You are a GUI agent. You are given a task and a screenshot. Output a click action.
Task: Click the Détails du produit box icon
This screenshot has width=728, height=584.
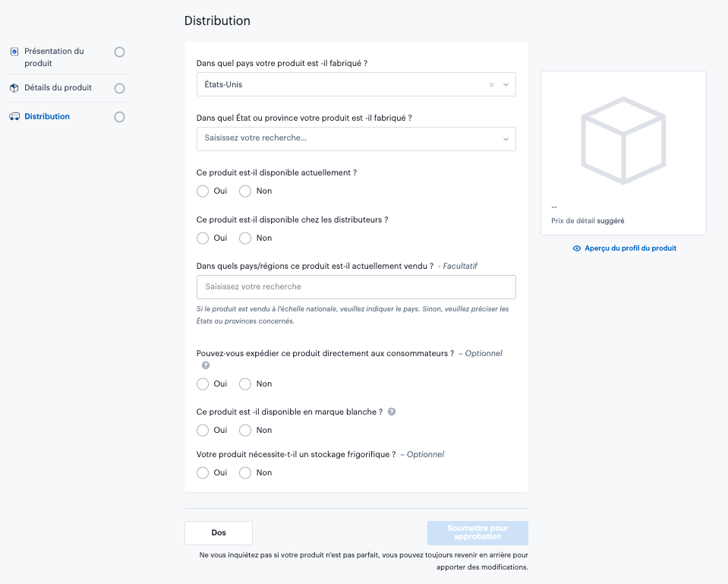[x=14, y=88]
